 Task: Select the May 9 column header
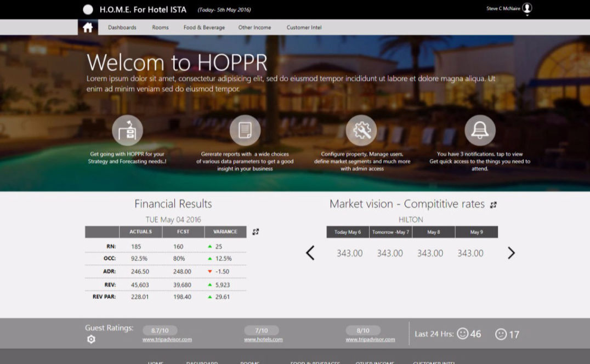coord(476,232)
